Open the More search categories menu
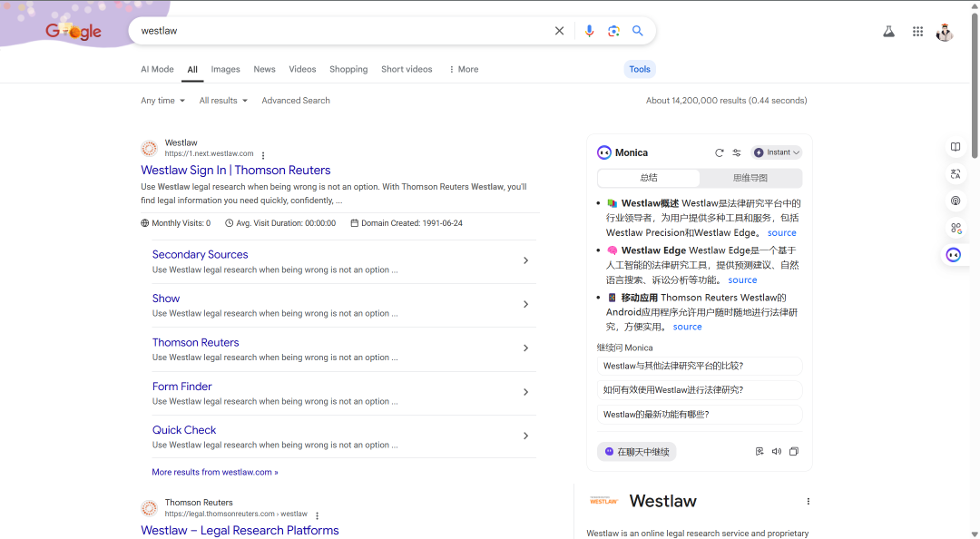The height and width of the screenshot is (539, 980). click(463, 69)
